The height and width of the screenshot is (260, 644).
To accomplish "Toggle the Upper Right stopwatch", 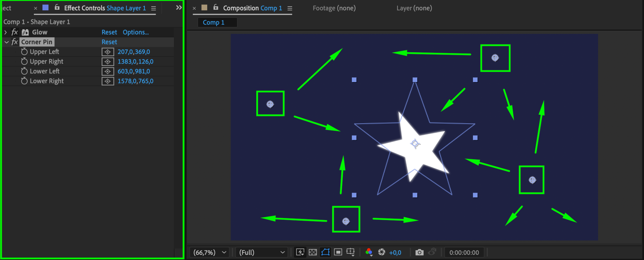I will point(24,61).
